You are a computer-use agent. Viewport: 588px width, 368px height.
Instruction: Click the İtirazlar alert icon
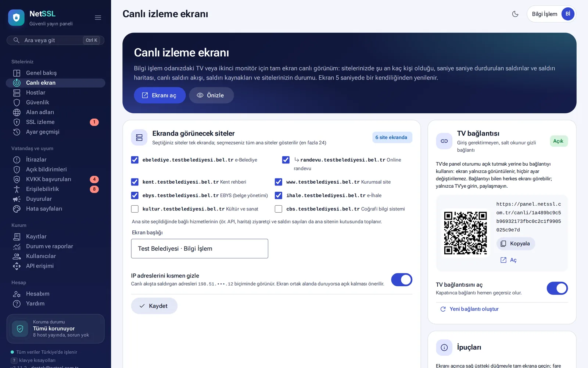click(17, 160)
